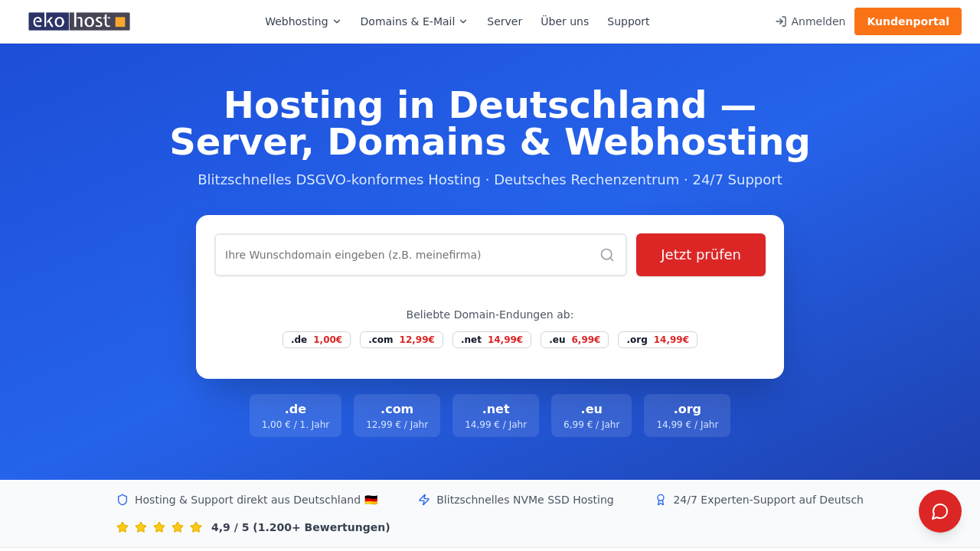
Task: Click Anmelden to sign in
Action: pyautogui.click(x=810, y=21)
